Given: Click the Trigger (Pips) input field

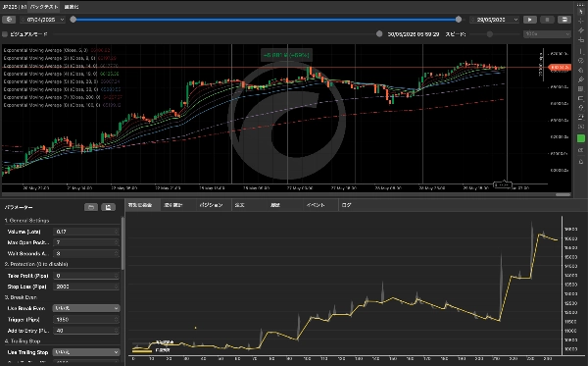Looking at the screenshot, I should pyautogui.click(x=86, y=320).
